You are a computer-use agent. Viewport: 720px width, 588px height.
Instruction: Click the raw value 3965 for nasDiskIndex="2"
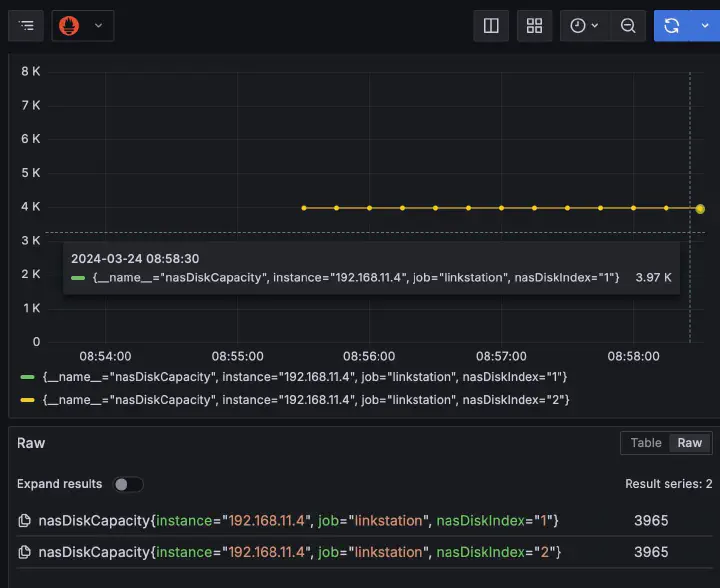tap(651, 552)
